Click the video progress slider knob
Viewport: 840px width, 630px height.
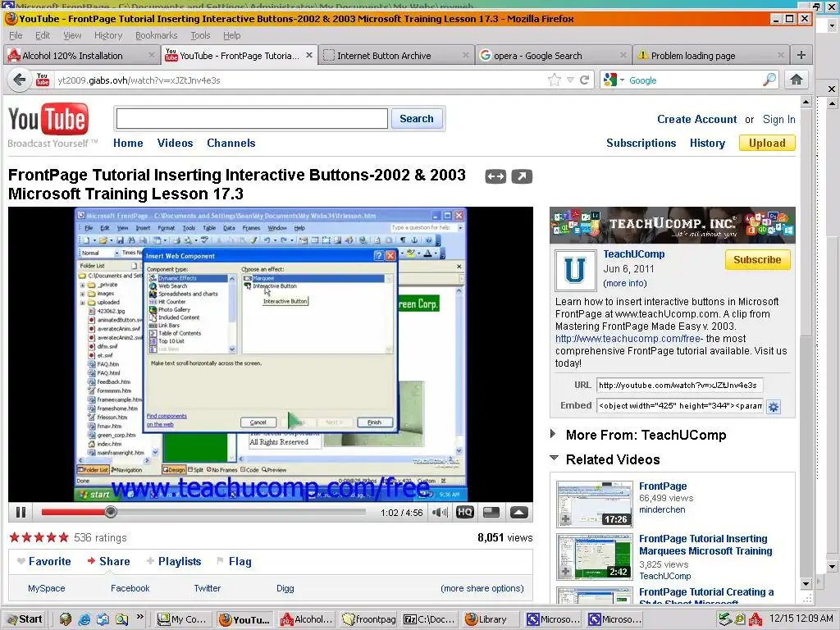click(111, 512)
